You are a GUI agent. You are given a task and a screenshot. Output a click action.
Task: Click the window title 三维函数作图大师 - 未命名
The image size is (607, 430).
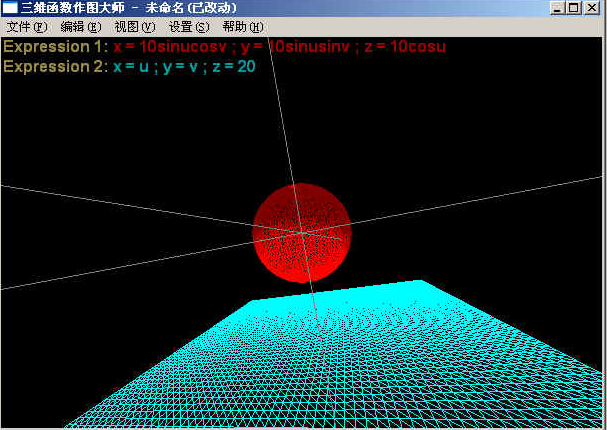(129, 8)
